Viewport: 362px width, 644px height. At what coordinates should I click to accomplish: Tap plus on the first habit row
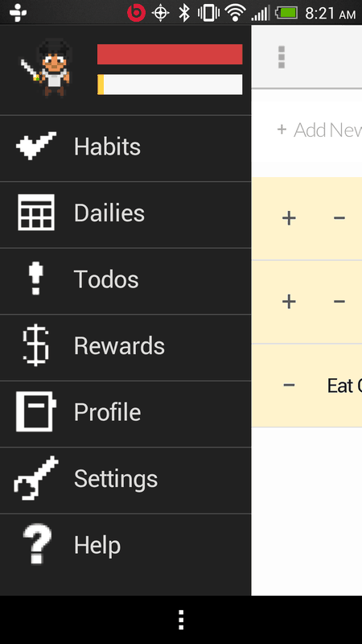coord(289,218)
